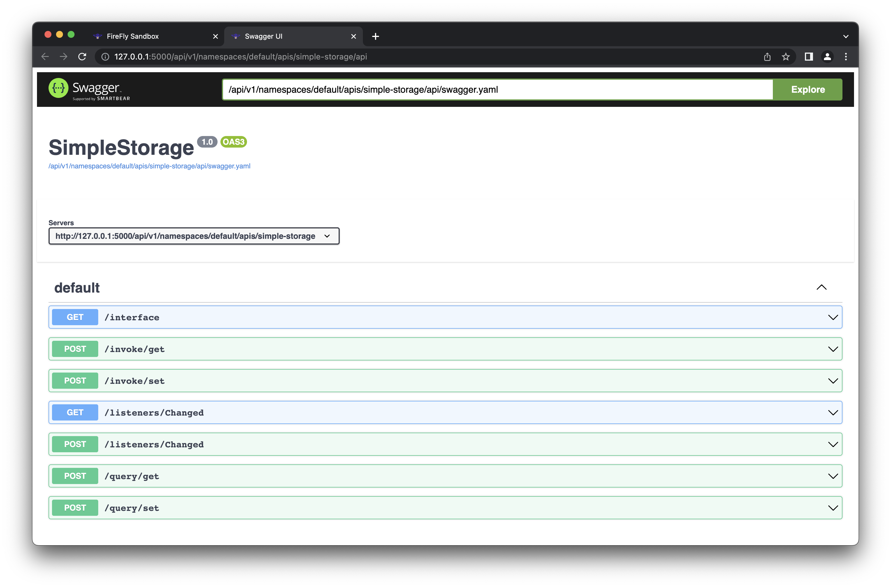This screenshot has width=891, height=588.
Task: Open Chrome three-dot menu
Action: pyautogui.click(x=846, y=57)
